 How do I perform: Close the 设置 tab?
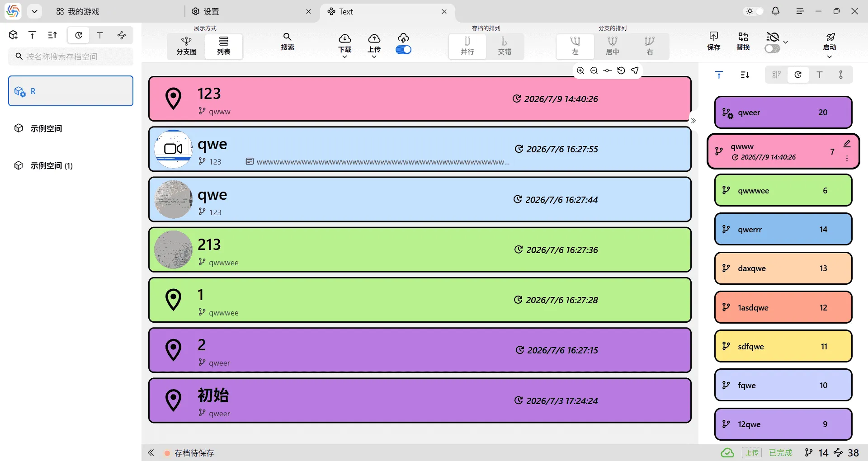pos(308,11)
